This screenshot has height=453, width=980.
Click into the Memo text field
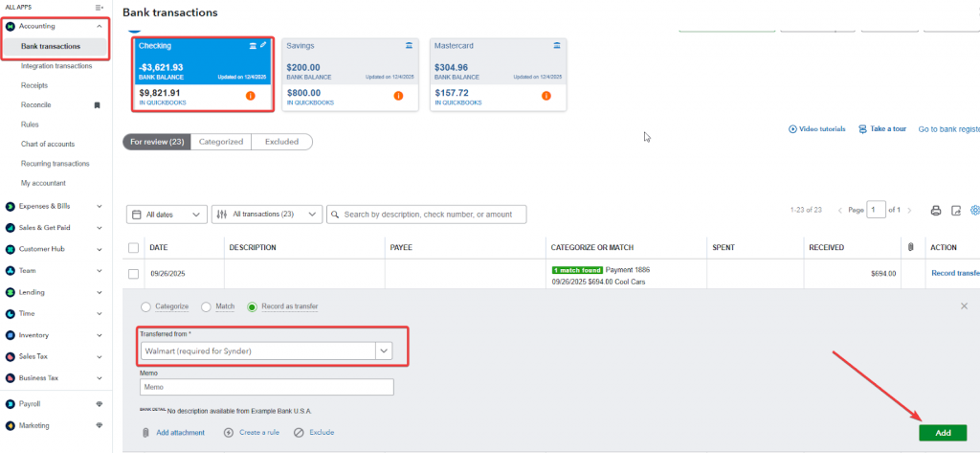point(266,387)
